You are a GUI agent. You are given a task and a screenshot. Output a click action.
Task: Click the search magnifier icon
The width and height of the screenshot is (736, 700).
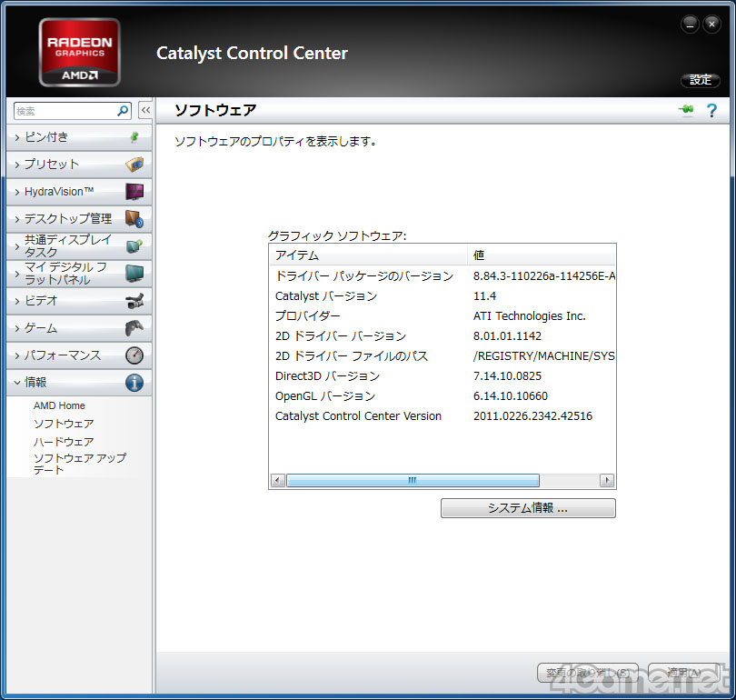(x=123, y=111)
